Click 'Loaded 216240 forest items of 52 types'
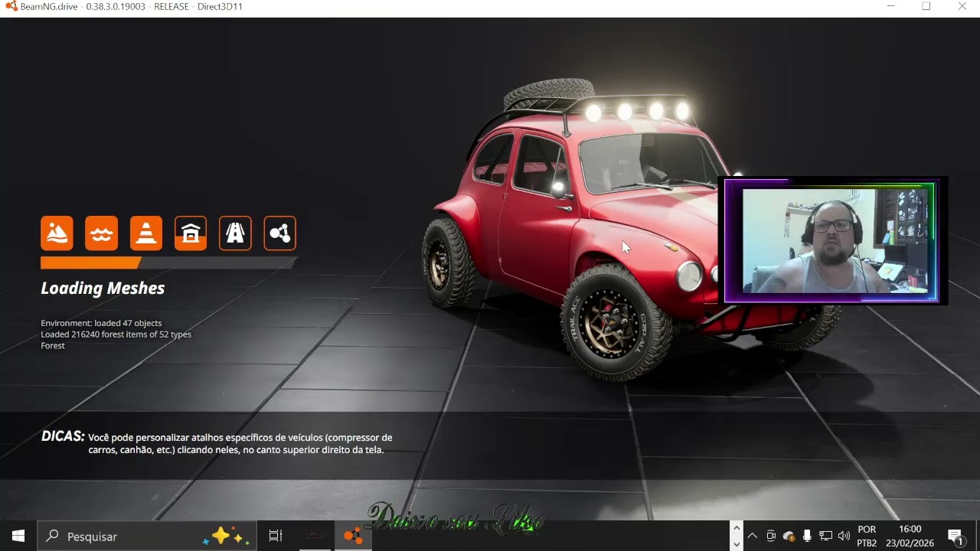 [x=116, y=334]
